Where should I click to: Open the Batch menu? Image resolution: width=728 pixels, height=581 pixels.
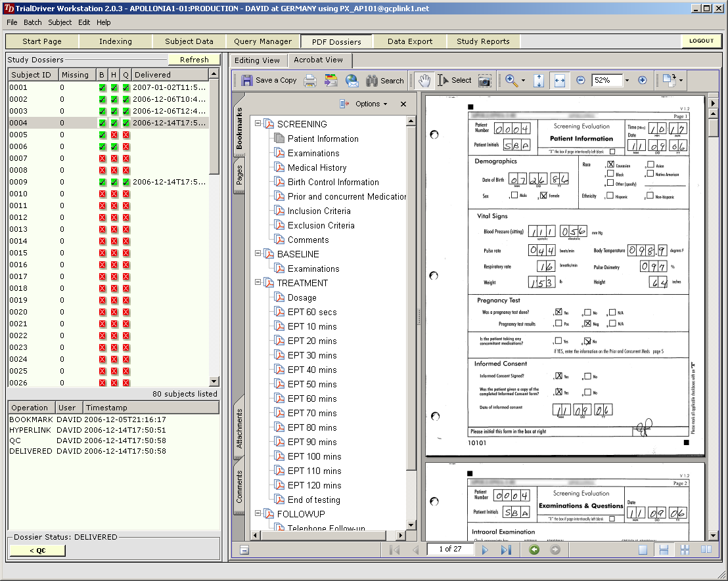click(32, 22)
